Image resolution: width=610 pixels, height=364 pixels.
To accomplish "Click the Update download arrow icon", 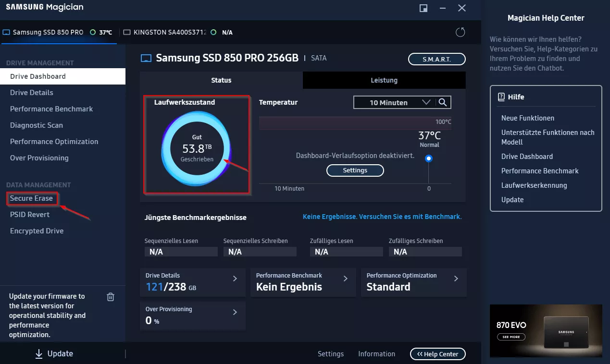I will tap(39, 354).
